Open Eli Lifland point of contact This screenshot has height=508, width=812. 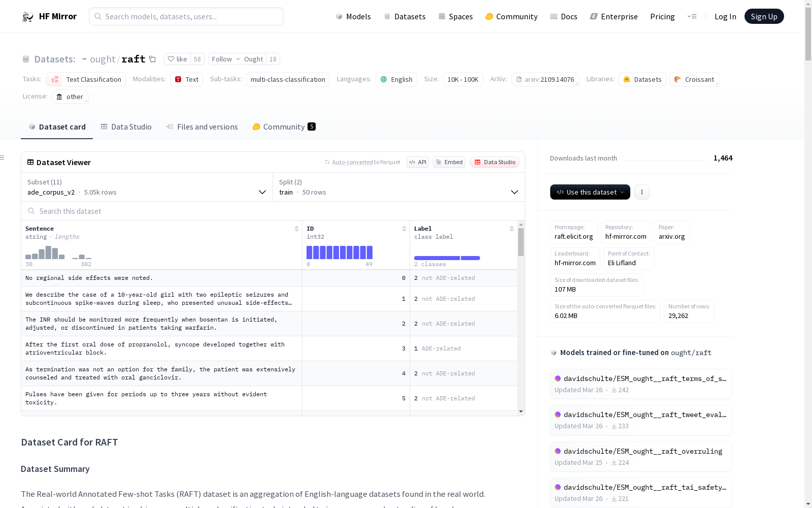pyautogui.click(x=622, y=263)
